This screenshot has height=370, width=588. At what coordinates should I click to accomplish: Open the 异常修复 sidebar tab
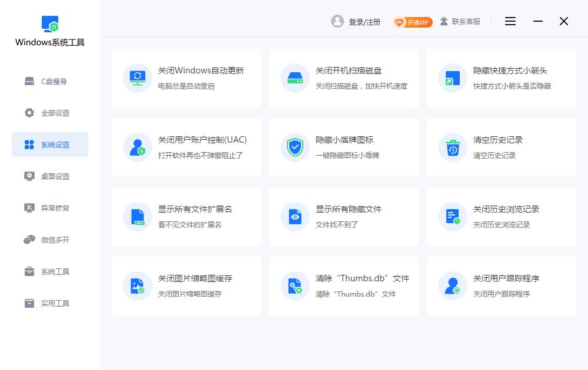[50, 208]
